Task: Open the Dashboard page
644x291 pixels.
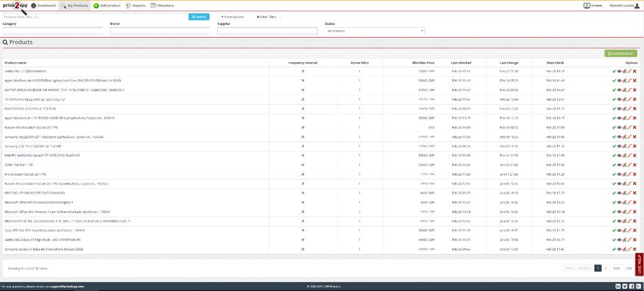Action: click(x=43, y=6)
